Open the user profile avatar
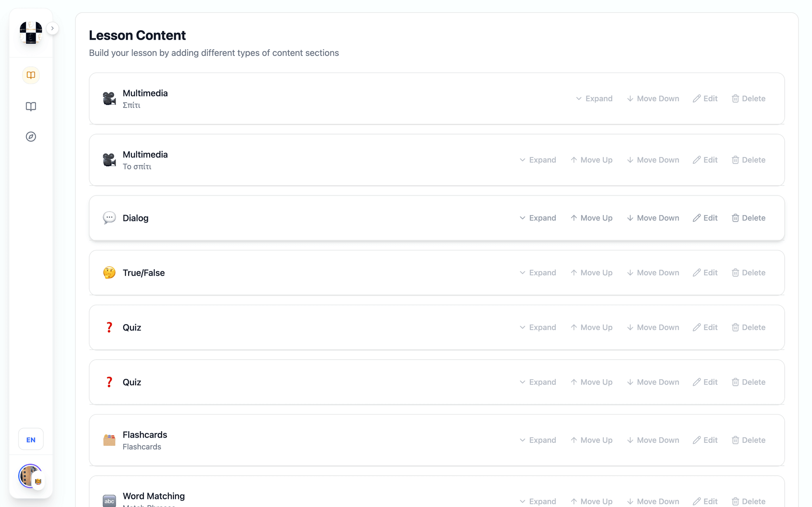The width and height of the screenshot is (812, 507). tap(31, 476)
